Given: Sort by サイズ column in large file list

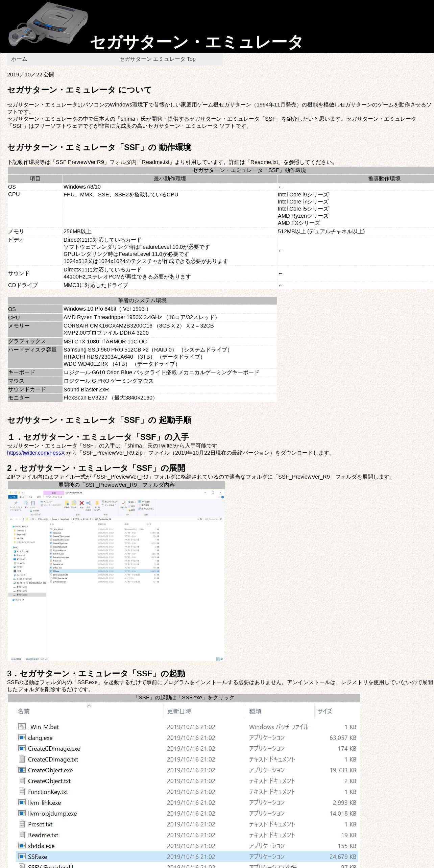Looking at the screenshot, I should point(325,711).
